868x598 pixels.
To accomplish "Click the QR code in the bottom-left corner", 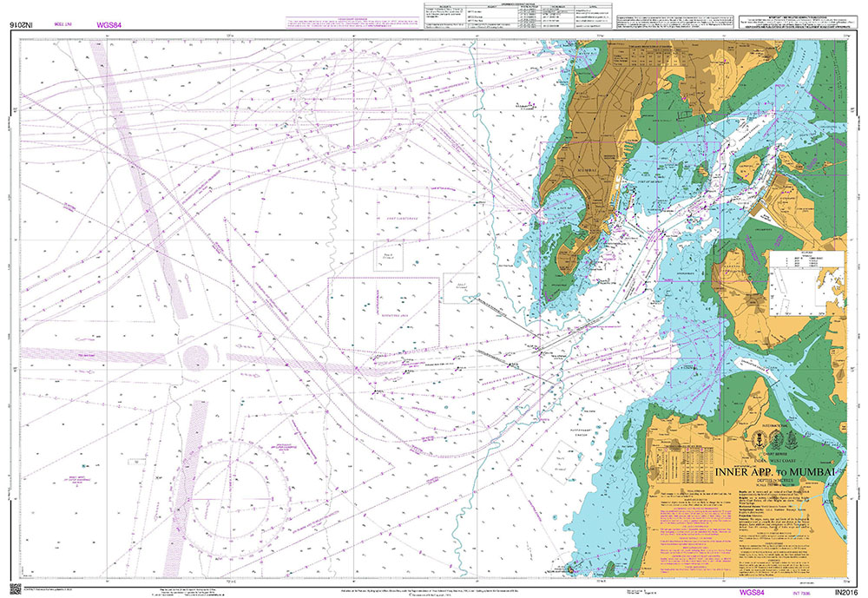I will 15,588.
